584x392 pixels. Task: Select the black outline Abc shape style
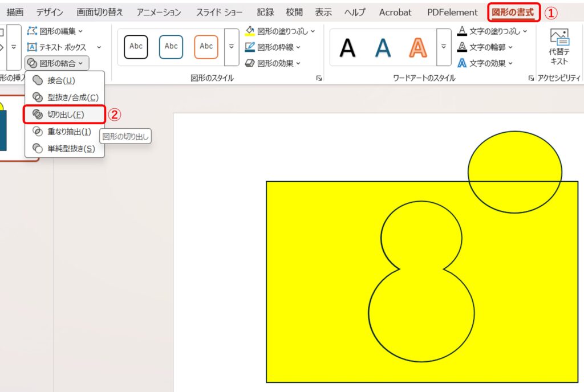pyautogui.click(x=136, y=47)
